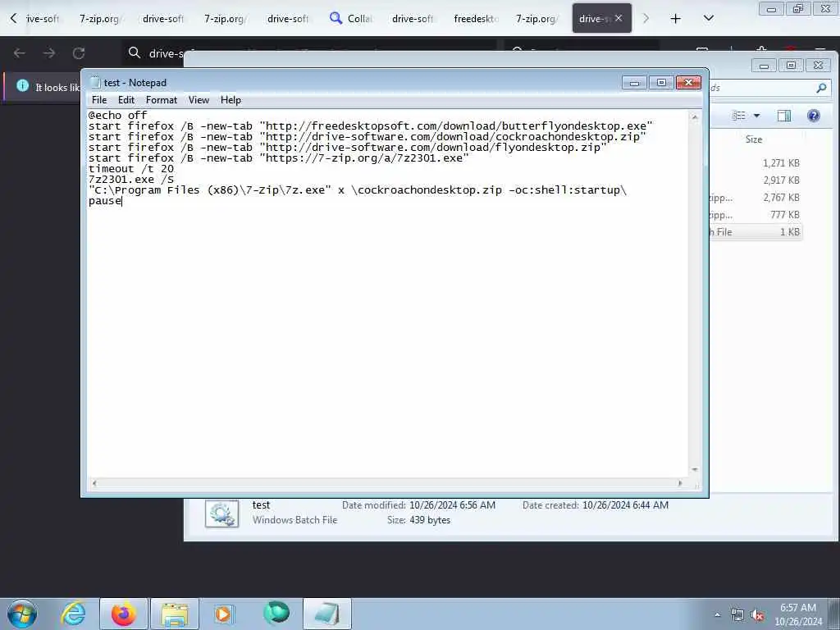The height and width of the screenshot is (630, 840).
Task: Switch to the Collab search tab in Firefox
Action: click(351, 19)
